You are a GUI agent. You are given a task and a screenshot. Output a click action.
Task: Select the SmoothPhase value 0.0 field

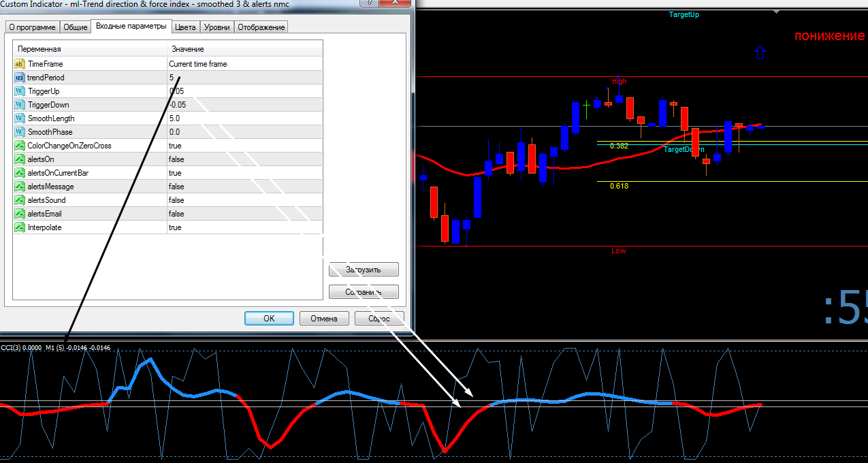pos(244,132)
